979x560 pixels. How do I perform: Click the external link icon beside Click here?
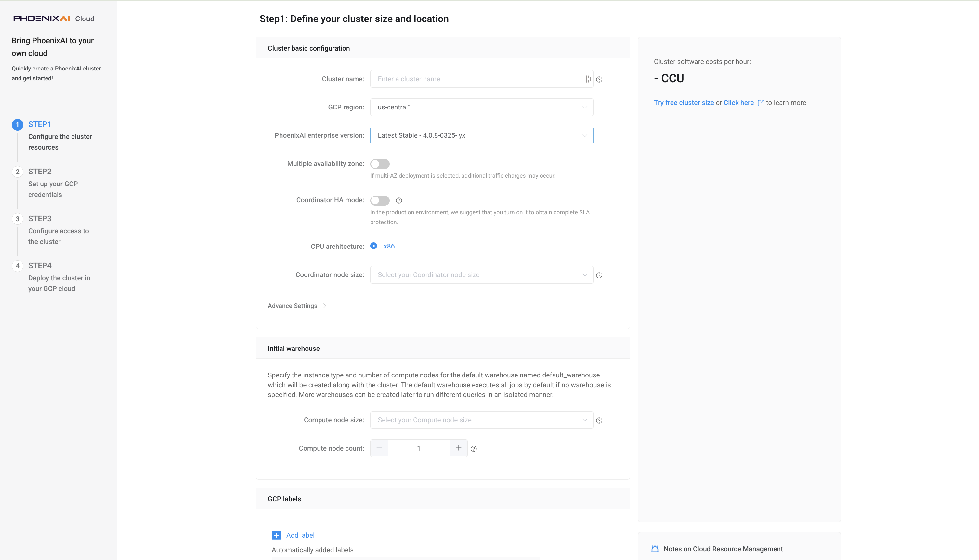761,103
